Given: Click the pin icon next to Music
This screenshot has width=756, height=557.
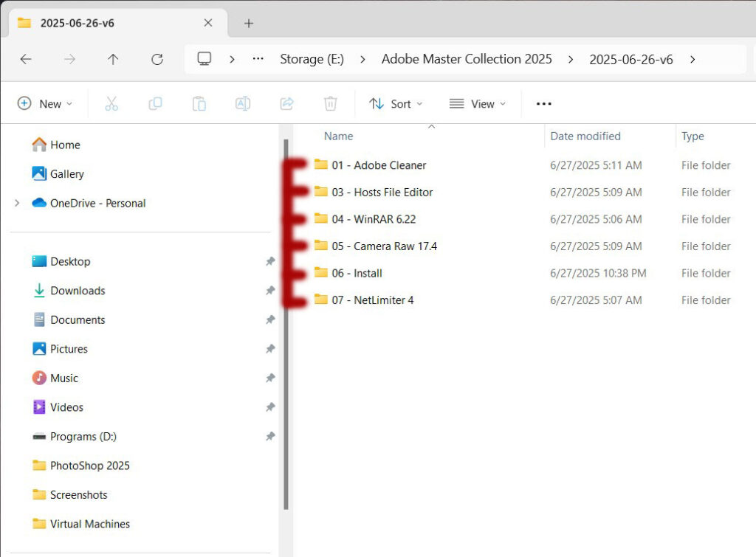Looking at the screenshot, I should (270, 378).
